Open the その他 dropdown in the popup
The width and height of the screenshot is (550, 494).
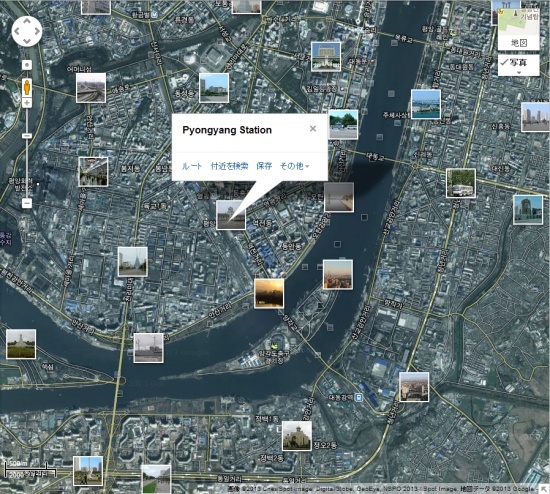pos(294,166)
